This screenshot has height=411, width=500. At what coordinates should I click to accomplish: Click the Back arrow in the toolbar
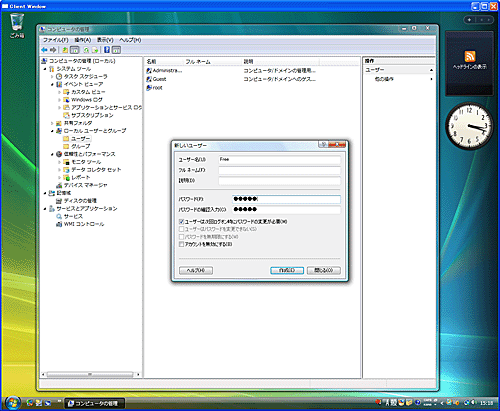[44, 50]
